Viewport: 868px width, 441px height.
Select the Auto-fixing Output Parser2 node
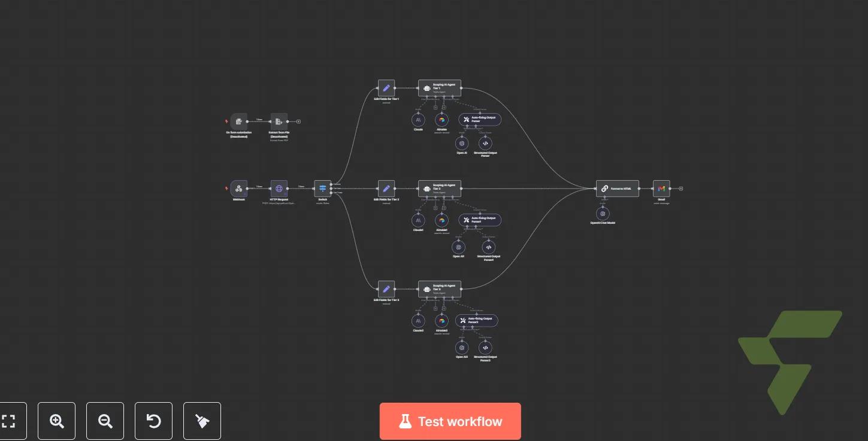click(477, 321)
